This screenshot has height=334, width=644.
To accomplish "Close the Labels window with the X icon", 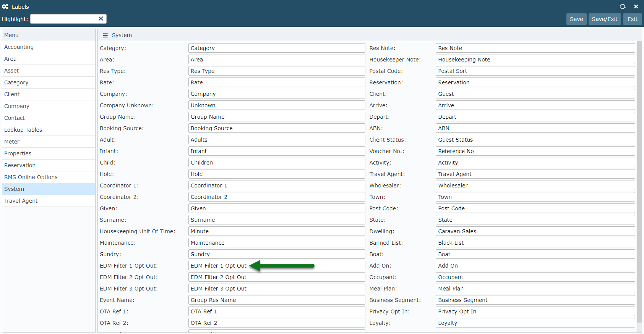I will pos(636,6).
